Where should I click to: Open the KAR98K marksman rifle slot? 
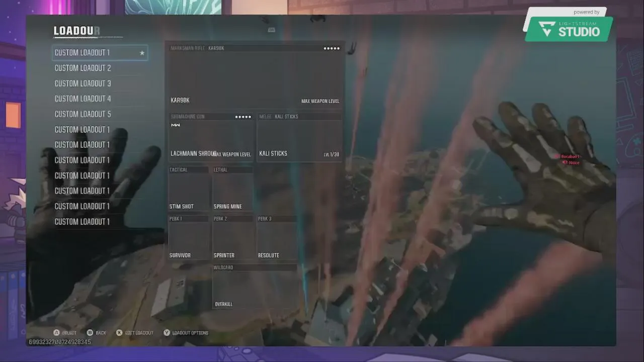[x=255, y=75]
